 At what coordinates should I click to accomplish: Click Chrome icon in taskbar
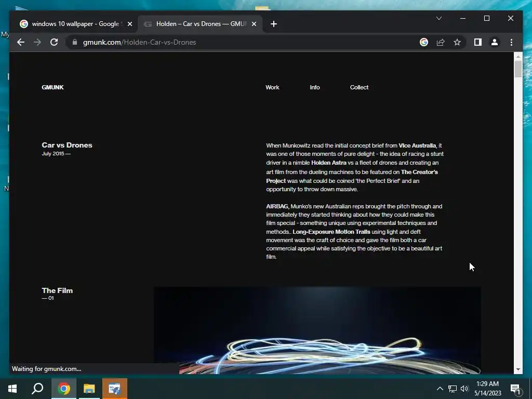64,389
